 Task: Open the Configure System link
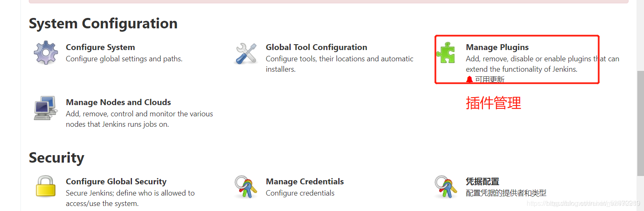100,47
